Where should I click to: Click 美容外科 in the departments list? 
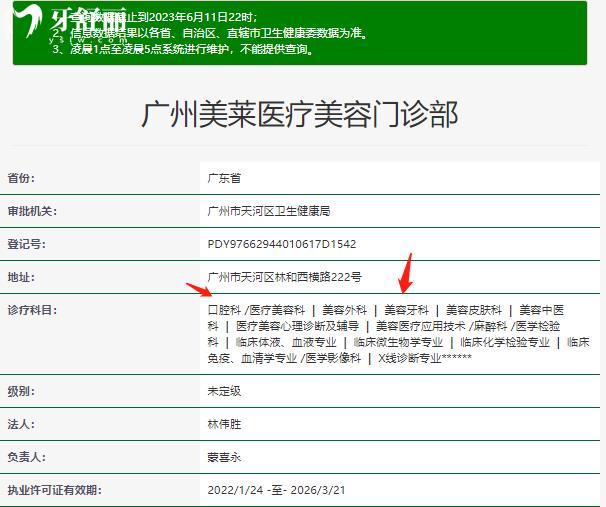[344, 310]
